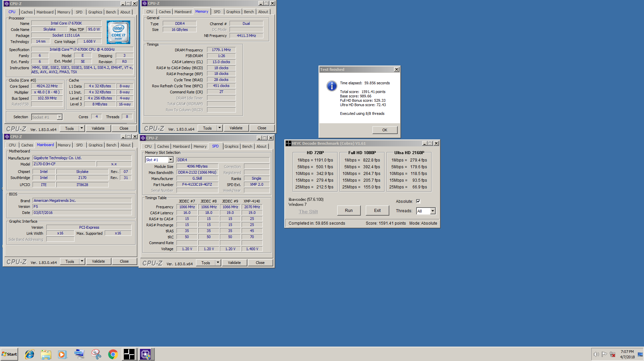Click the HEVC Decode Benchmark title bar icon
The height and width of the screenshot is (361, 644).
pyautogui.click(x=288, y=143)
